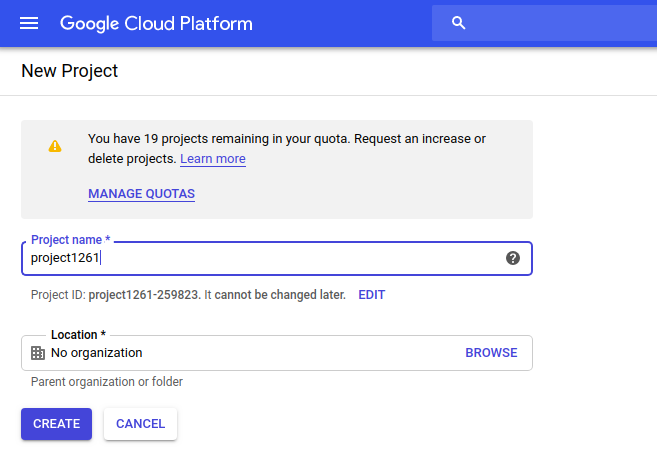Open the hamburger navigation menu

click(x=29, y=23)
